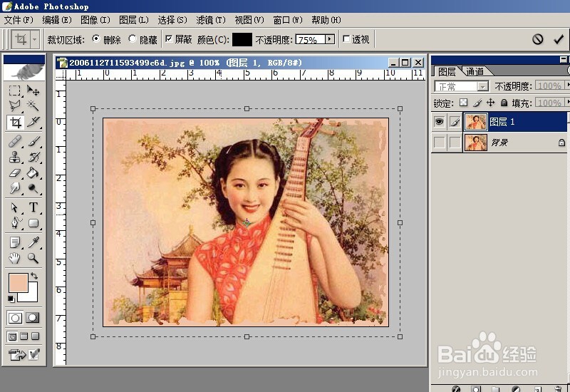Screen dimensions: 570x392
Task: Select 隐藏 radio option for cropped area
Action: (133, 38)
